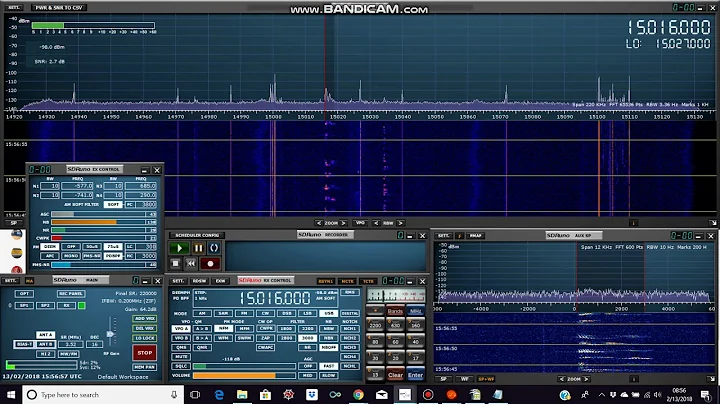Open the RDSW tab in RX Control
This screenshot has height=404, width=720.
click(199, 281)
